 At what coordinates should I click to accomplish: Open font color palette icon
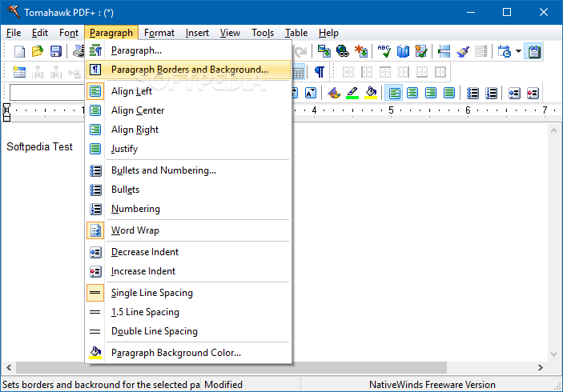tap(334, 94)
